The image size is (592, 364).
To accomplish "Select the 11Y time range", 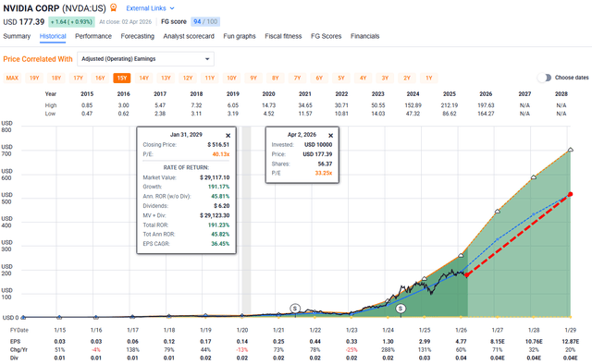I will [x=210, y=79].
